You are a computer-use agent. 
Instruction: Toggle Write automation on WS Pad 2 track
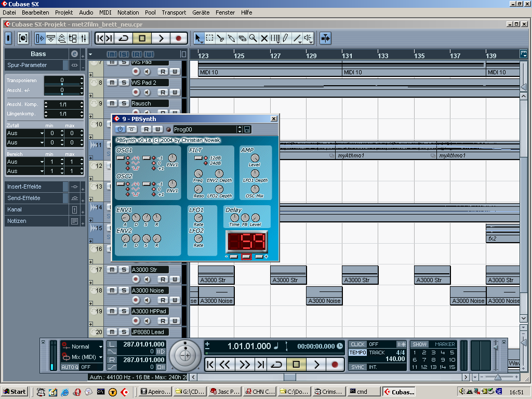pyautogui.click(x=175, y=92)
